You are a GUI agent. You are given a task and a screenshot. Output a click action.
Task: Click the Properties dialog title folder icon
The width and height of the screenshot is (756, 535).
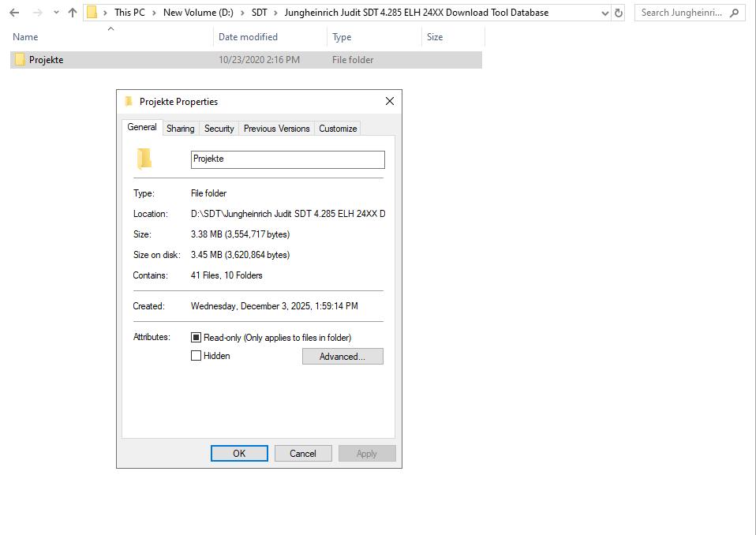click(x=129, y=101)
